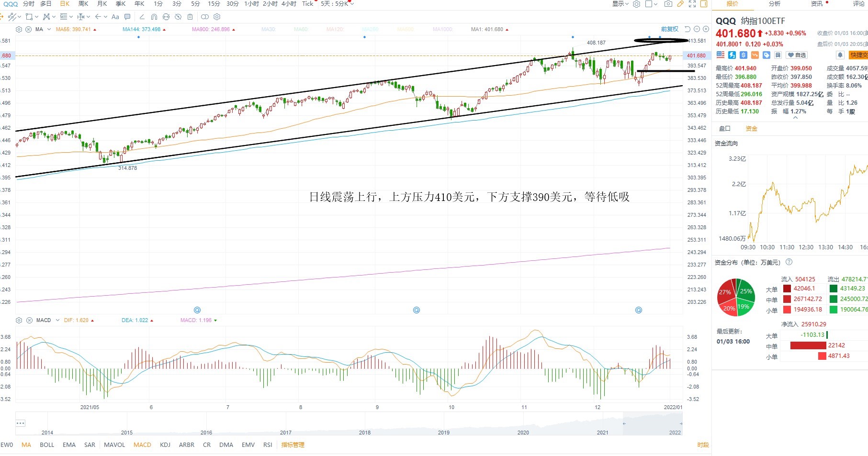
Task: Choose the rectangle shape drawing tool
Action: point(29,17)
